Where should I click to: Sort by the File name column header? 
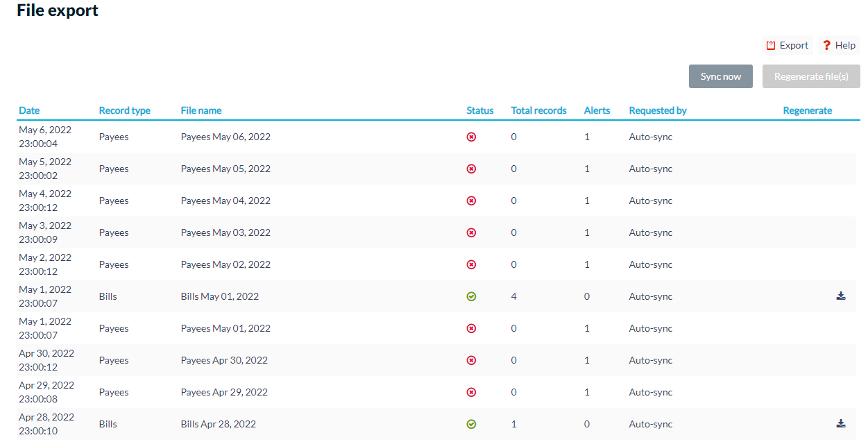(201, 110)
